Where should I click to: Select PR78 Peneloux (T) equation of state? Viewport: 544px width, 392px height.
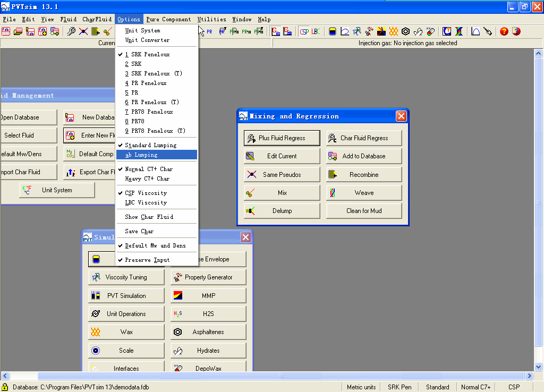pyautogui.click(x=157, y=131)
